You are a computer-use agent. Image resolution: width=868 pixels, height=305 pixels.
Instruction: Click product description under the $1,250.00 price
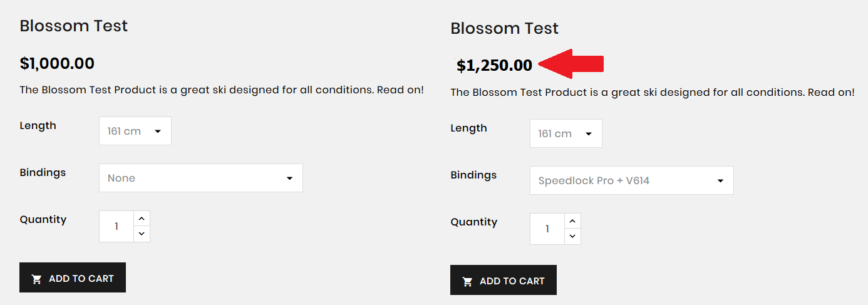[x=652, y=92]
